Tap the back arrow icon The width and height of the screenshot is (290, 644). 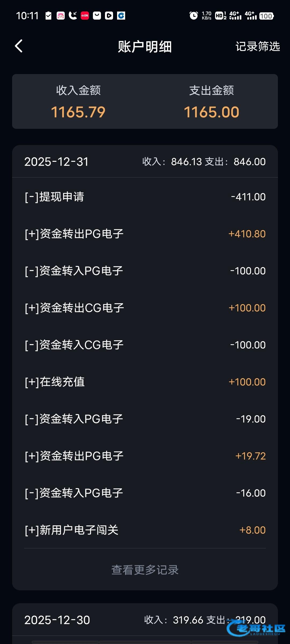pos(19,46)
